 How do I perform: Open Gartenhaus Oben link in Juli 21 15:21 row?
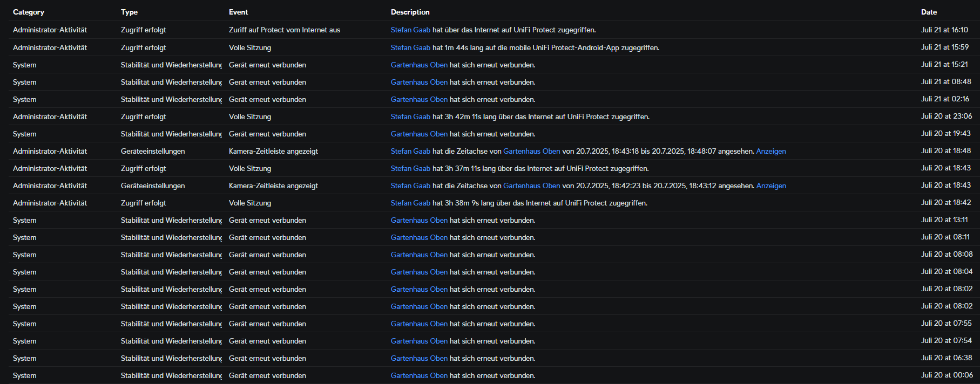[419, 65]
